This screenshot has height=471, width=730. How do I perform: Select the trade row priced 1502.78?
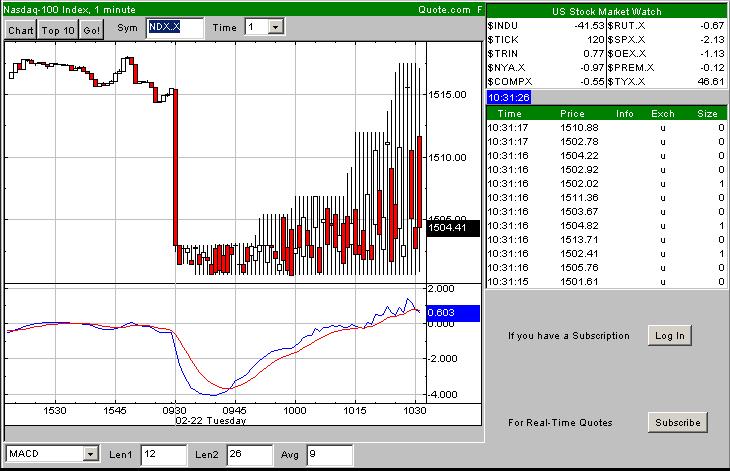click(606, 141)
